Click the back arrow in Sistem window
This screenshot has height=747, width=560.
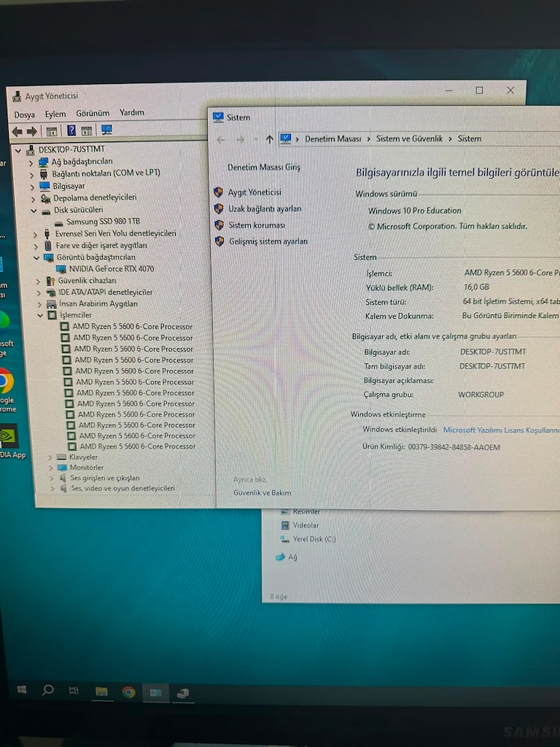pos(221,139)
